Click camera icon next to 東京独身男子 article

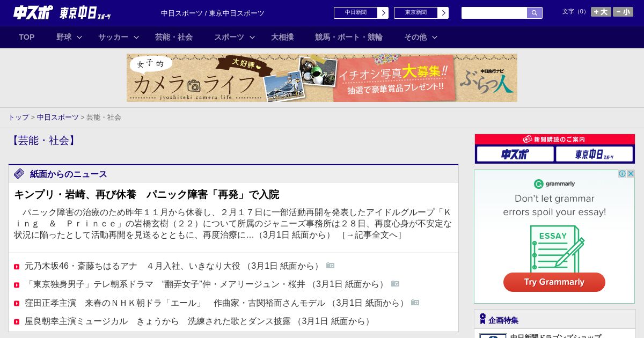pos(396,284)
